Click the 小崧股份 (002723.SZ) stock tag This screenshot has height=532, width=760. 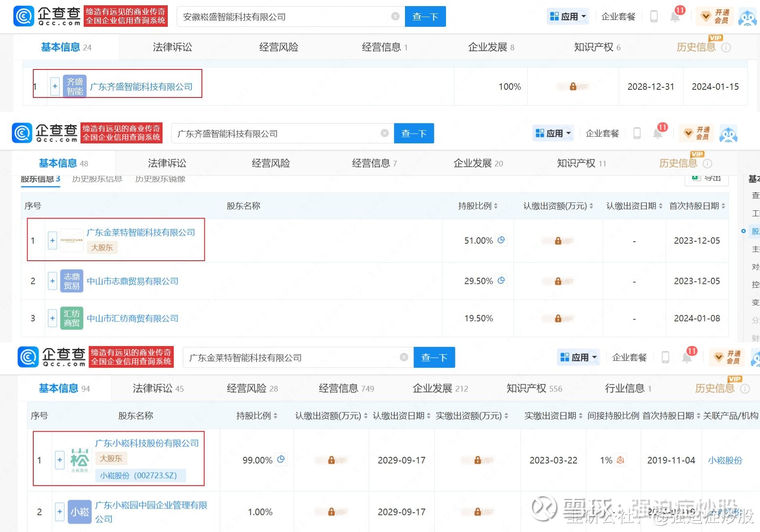click(139, 476)
